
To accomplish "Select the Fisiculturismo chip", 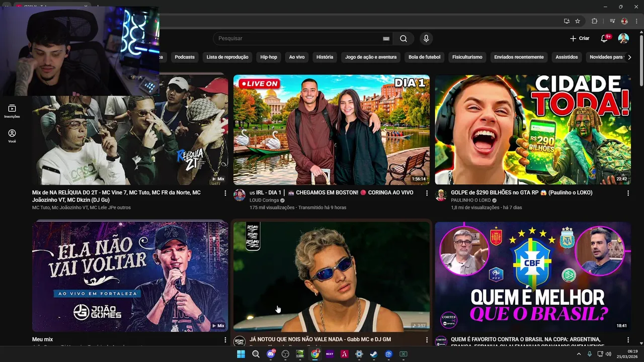I will click(467, 57).
